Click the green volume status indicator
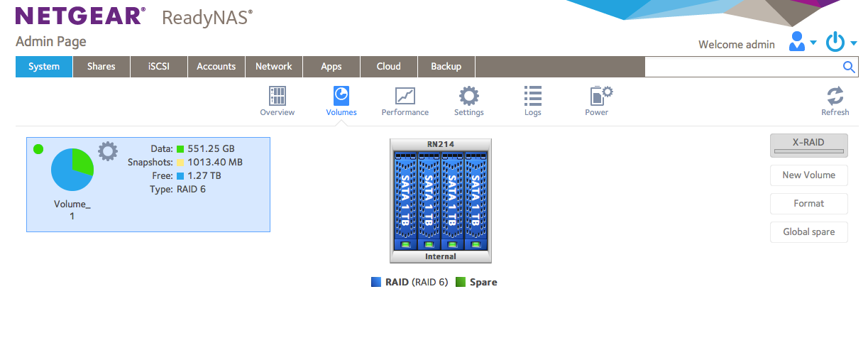Screen dimensions: 868x338 (x=38, y=149)
